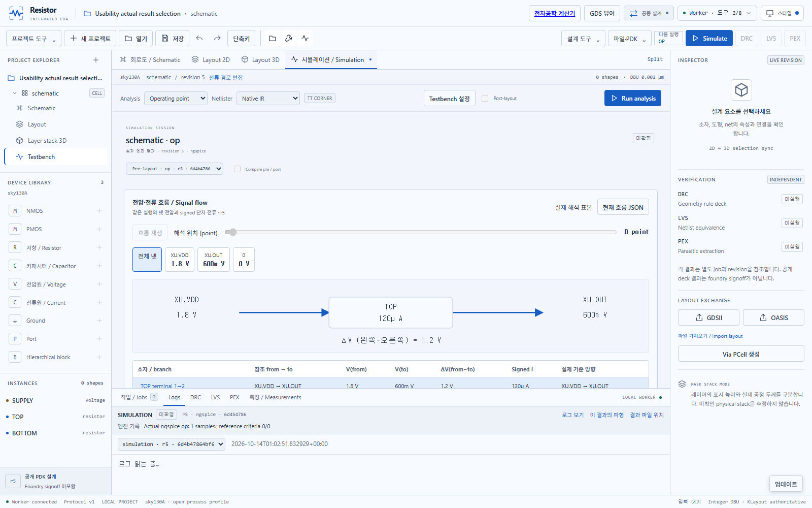
Task: Add Ground device with its plus icon
Action: pos(99,321)
